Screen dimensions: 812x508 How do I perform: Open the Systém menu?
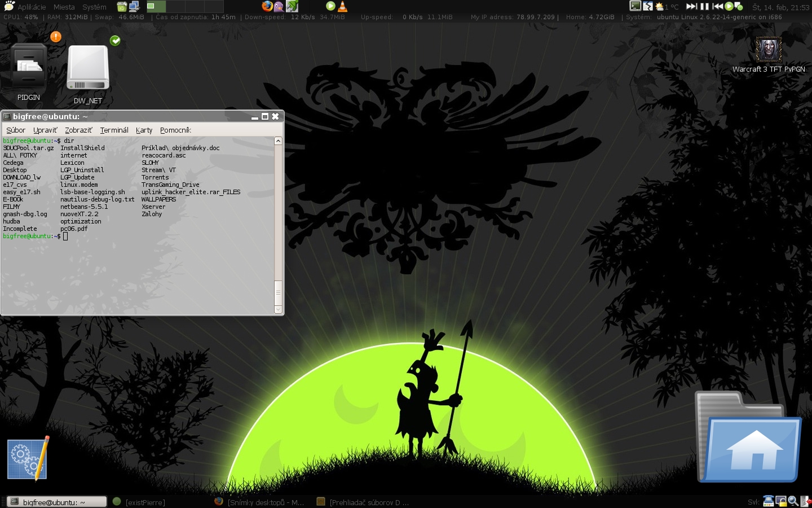click(x=94, y=7)
